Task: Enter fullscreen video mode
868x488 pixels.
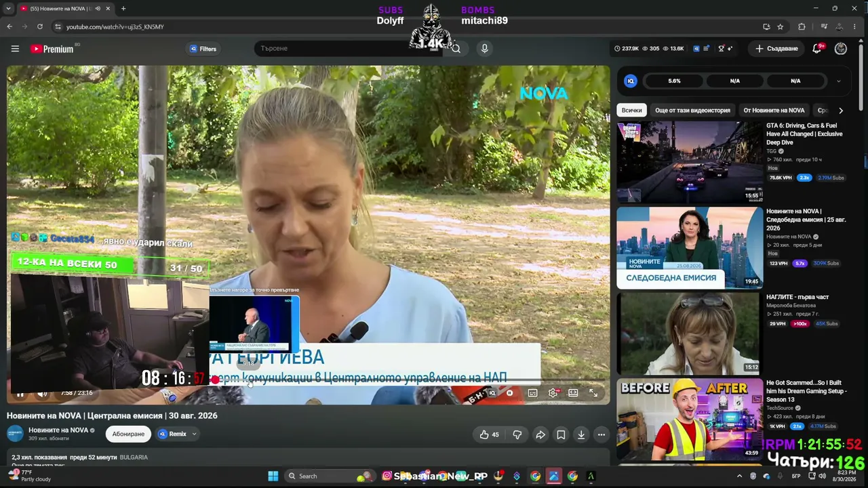Action: (593, 393)
